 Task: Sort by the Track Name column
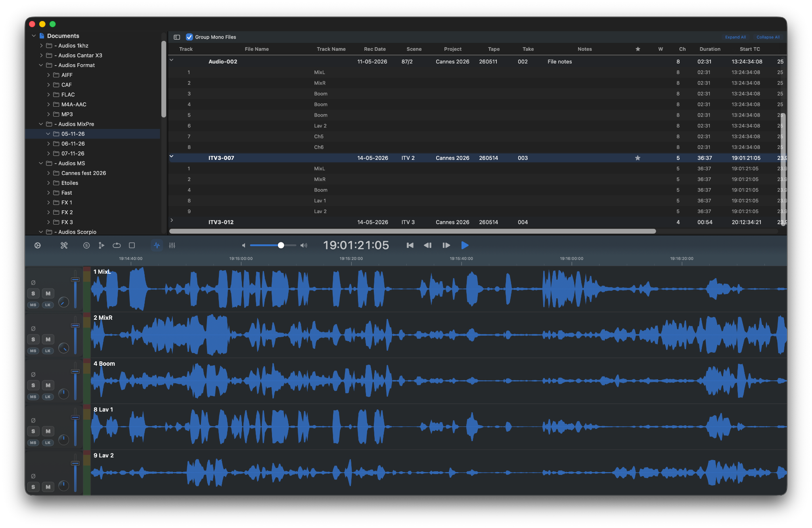[331, 49]
